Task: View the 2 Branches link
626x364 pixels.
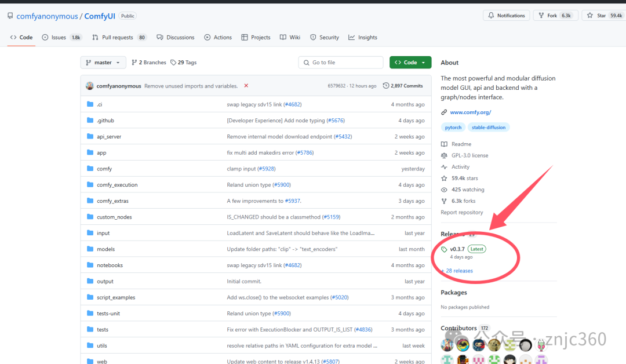Action: [149, 62]
